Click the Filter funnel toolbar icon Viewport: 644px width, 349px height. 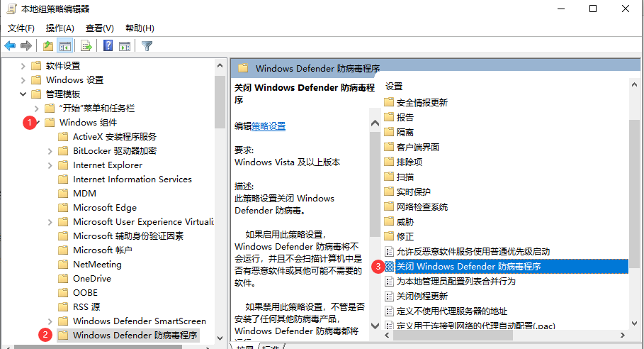147,45
